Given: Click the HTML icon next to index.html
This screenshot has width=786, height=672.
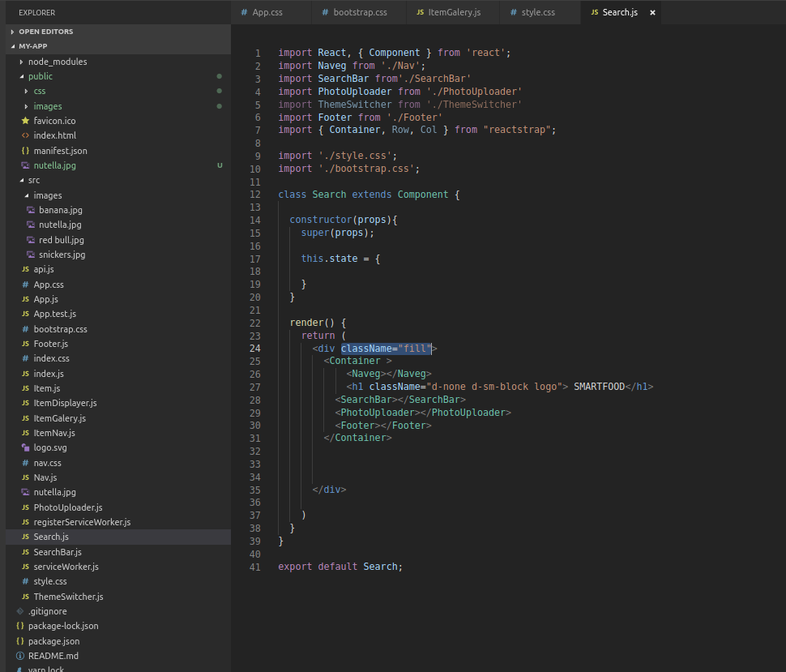Looking at the screenshot, I should pos(25,135).
